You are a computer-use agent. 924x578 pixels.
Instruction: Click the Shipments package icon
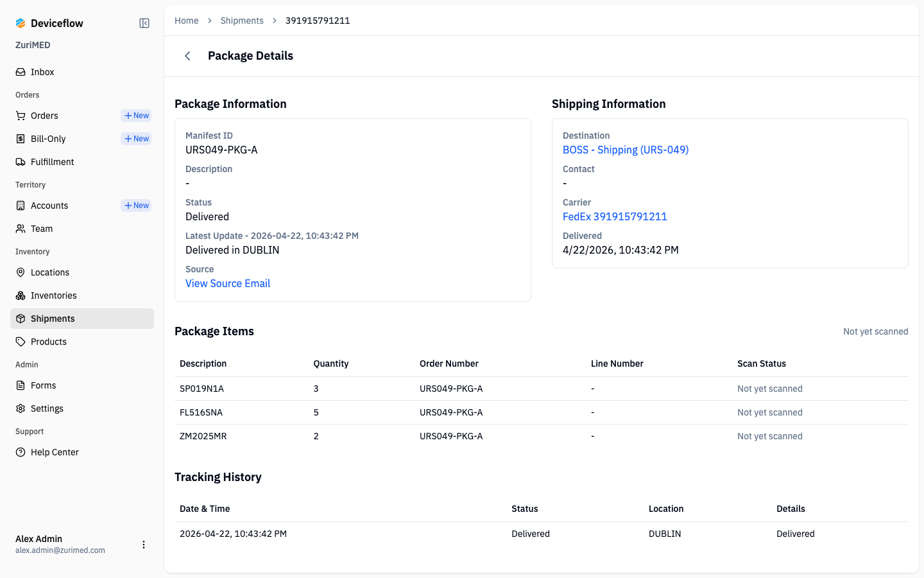click(x=21, y=319)
